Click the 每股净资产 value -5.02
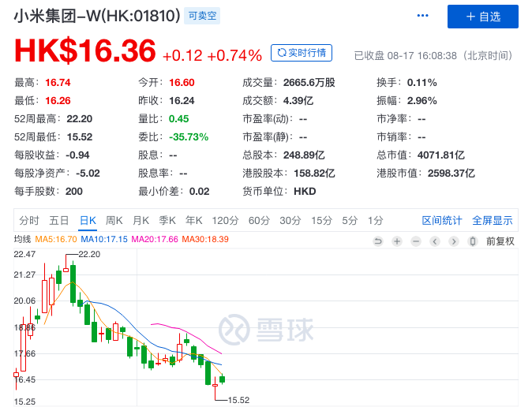The width and height of the screenshot is (532, 407). (88, 174)
